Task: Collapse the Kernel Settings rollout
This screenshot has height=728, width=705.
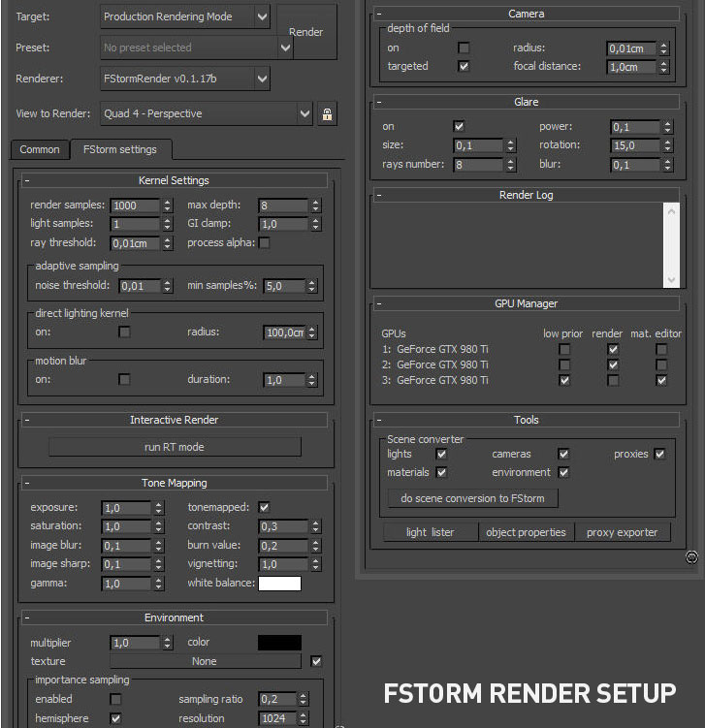Action: coord(27,180)
